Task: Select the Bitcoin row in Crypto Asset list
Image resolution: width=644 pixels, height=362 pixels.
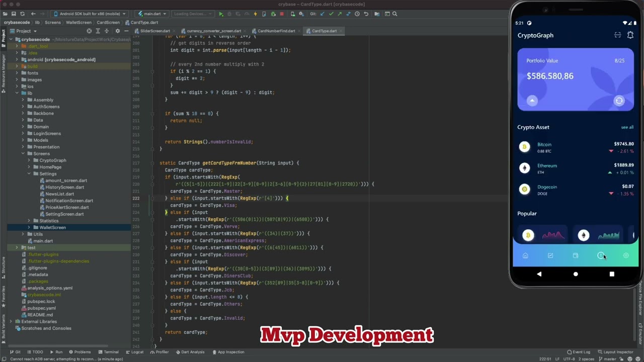Action: pyautogui.click(x=576, y=147)
